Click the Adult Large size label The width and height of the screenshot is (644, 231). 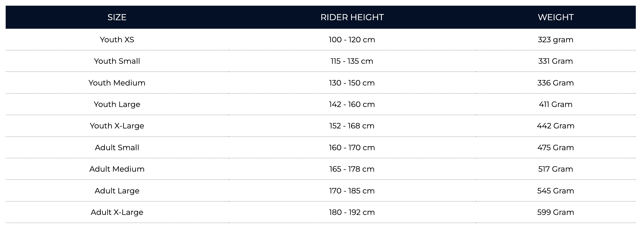pos(117,191)
